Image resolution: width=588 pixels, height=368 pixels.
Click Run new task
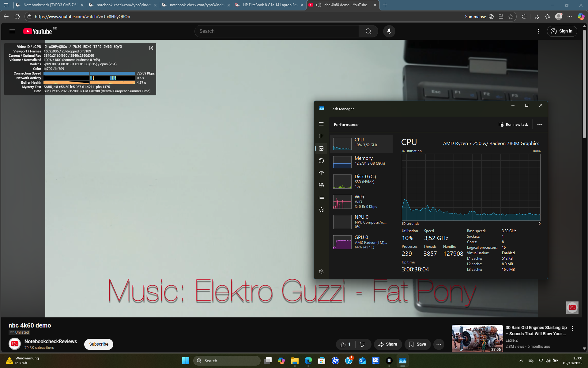[513, 125]
